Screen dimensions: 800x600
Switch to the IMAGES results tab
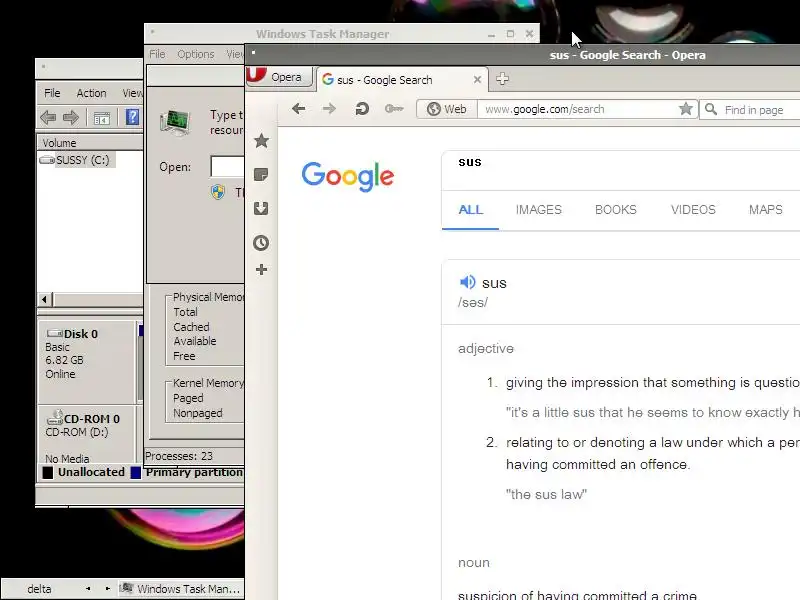coord(538,210)
